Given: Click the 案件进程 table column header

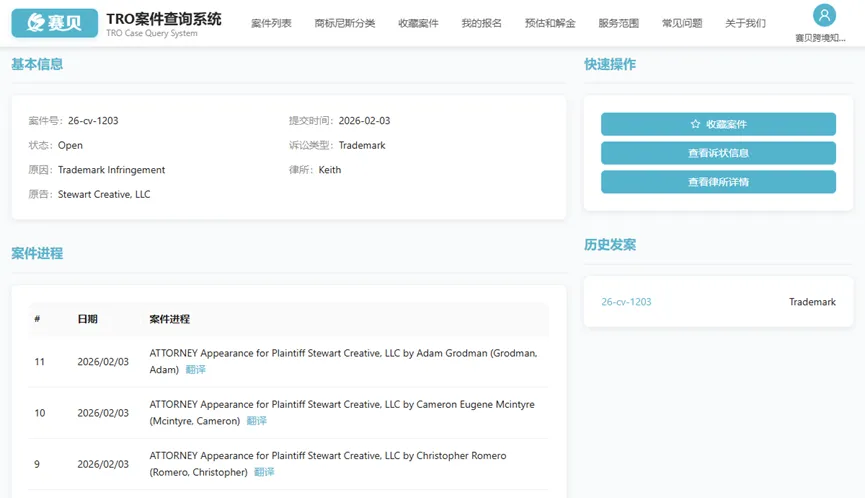Looking at the screenshot, I should point(169,319).
